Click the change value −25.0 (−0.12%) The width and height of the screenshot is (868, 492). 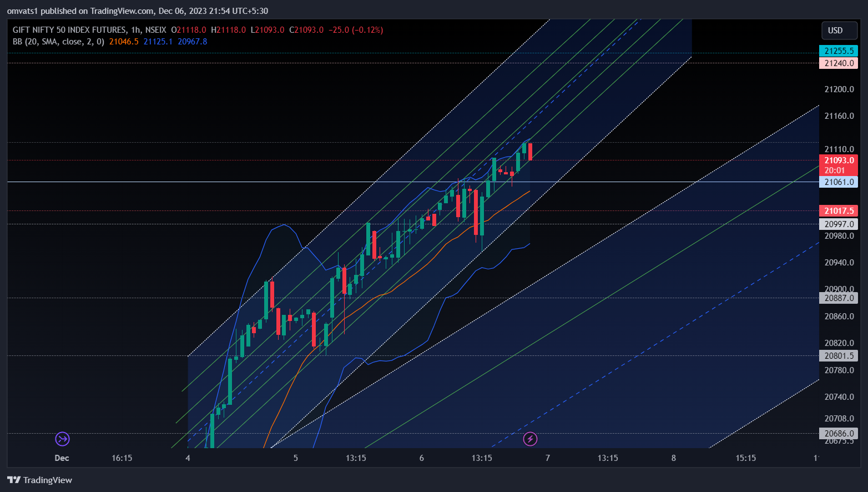point(356,30)
